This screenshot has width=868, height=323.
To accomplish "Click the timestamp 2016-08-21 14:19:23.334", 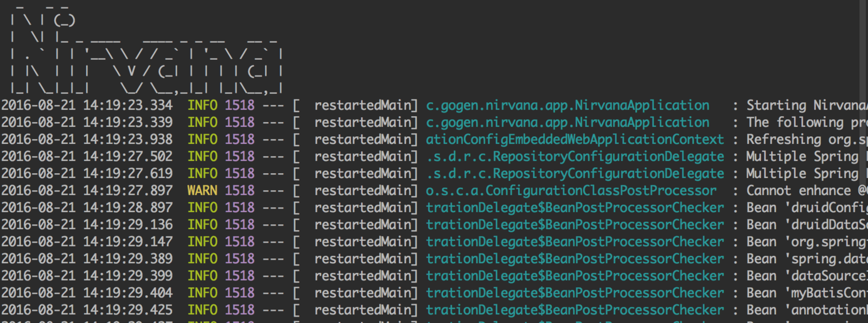I will pos(87,105).
